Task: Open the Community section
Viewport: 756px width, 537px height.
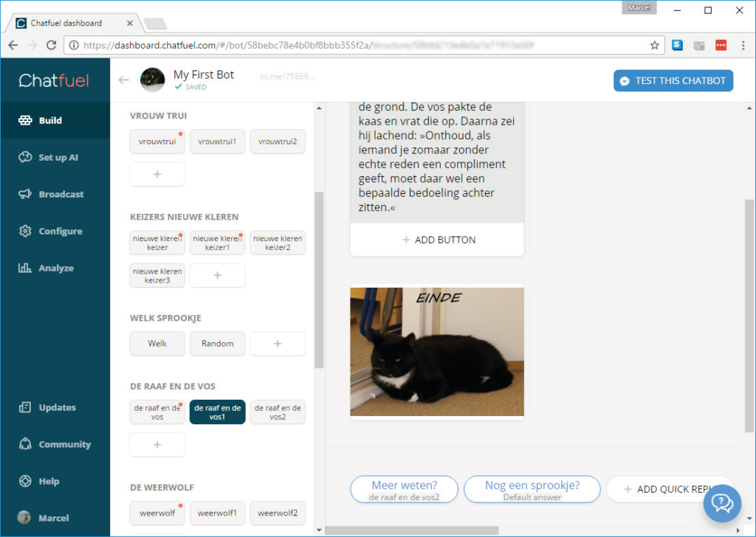Action: 52,443
